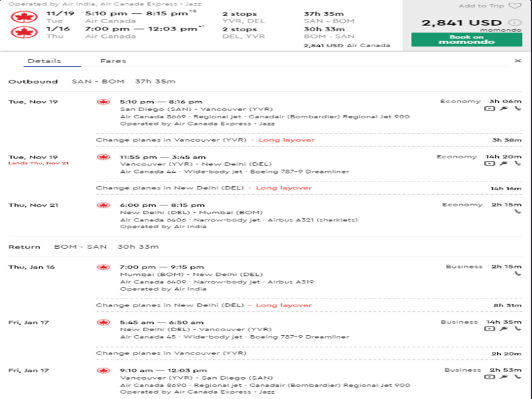This screenshot has width=532, height=399.
Task: Click the red "Lands Thu, Nov 21" note
Action: click(x=39, y=163)
